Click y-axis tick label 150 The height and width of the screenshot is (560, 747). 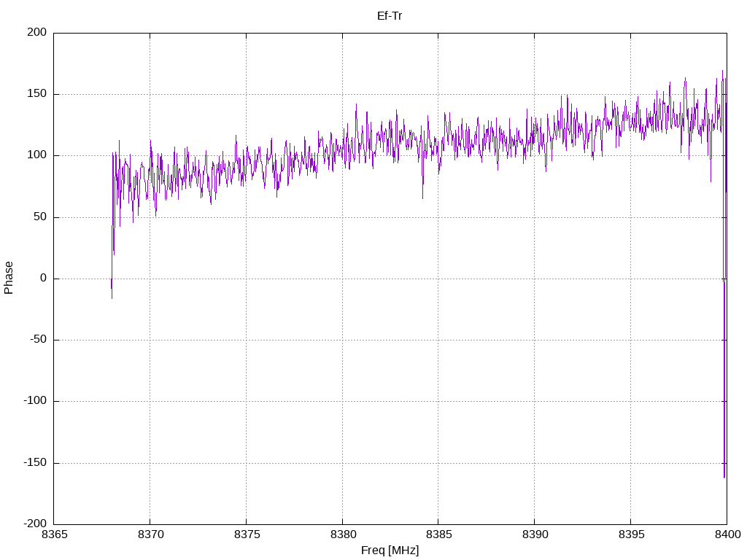[37, 94]
